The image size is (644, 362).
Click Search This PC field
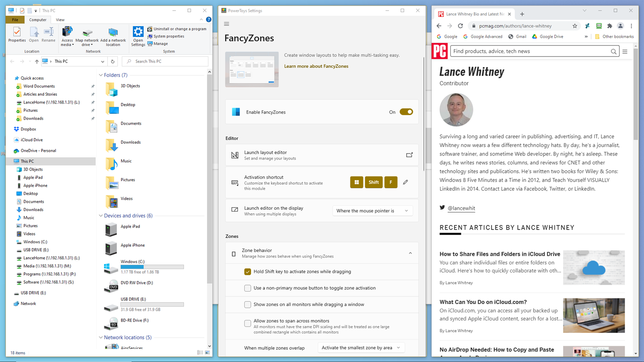point(166,61)
